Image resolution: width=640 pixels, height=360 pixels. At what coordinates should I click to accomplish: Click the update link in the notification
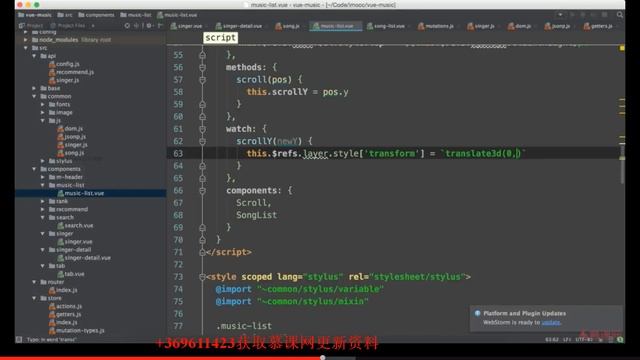point(551,322)
